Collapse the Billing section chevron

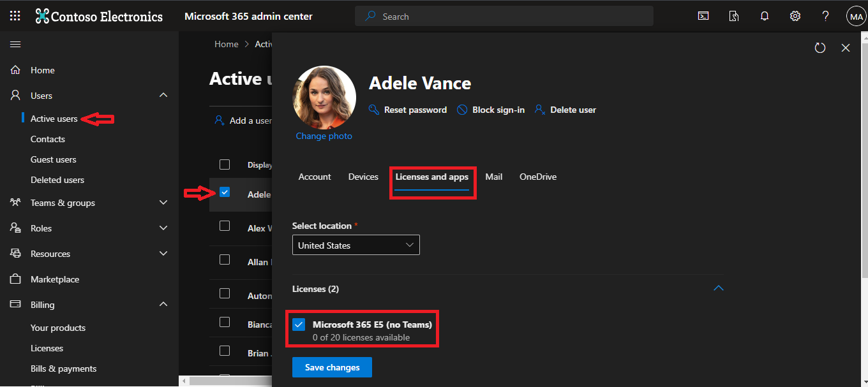coord(163,304)
